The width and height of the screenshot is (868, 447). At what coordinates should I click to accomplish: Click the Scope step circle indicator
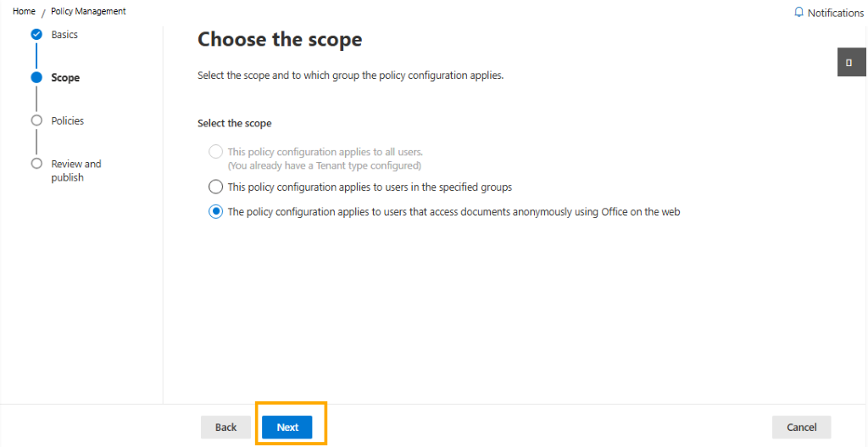(x=36, y=77)
